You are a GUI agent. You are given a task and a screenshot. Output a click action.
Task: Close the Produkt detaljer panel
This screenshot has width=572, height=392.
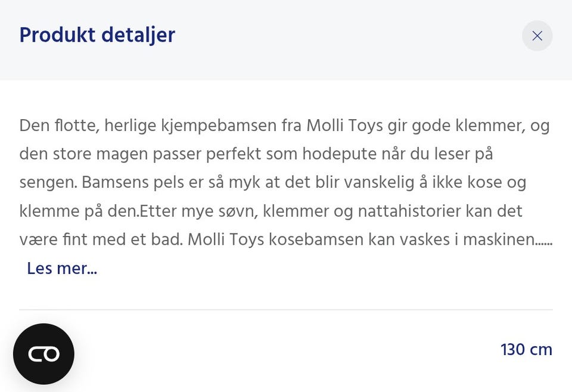[x=537, y=36]
